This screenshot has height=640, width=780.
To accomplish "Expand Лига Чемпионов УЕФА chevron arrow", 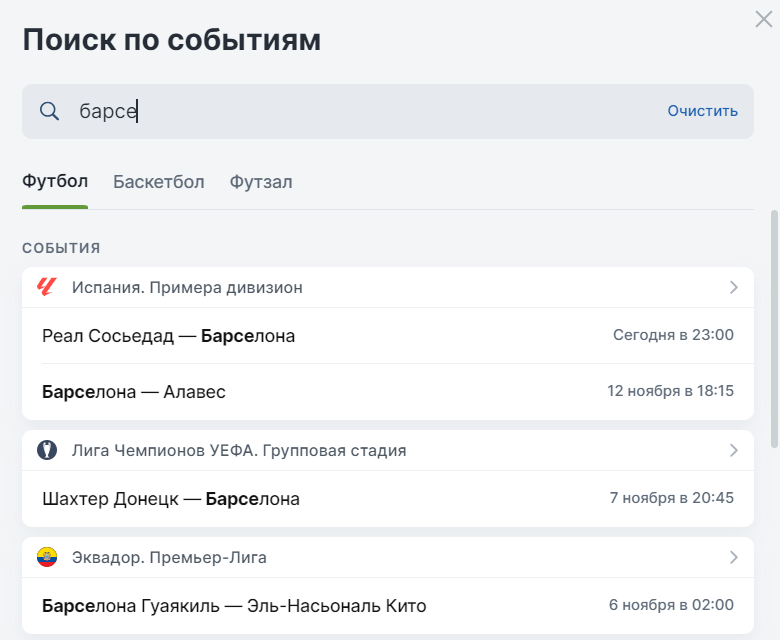I will (x=733, y=451).
